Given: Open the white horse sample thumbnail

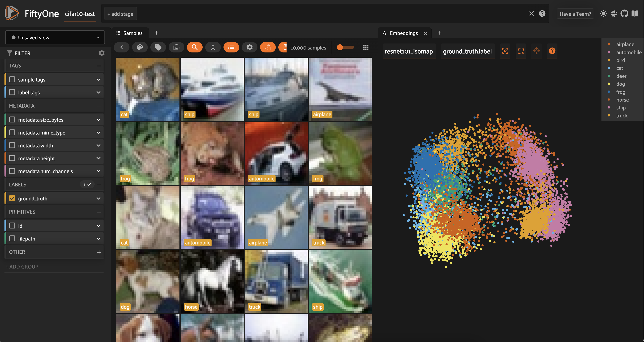Looking at the screenshot, I should click(x=212, y=282).
